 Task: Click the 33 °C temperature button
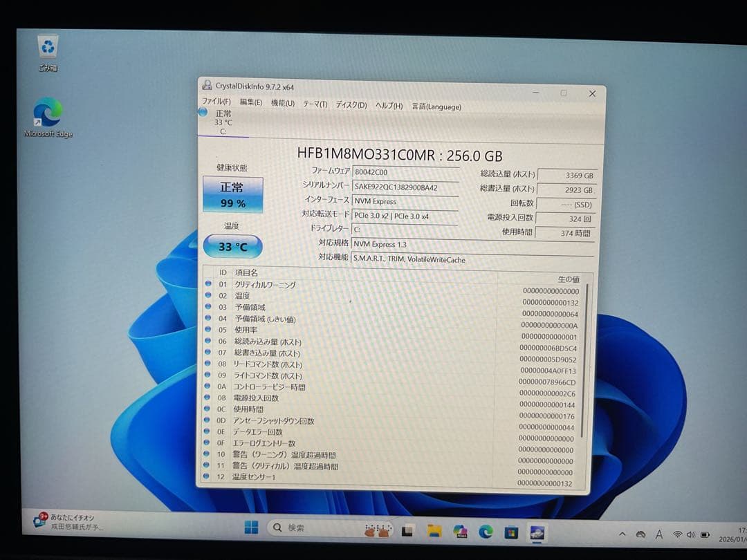click(233, 247)
